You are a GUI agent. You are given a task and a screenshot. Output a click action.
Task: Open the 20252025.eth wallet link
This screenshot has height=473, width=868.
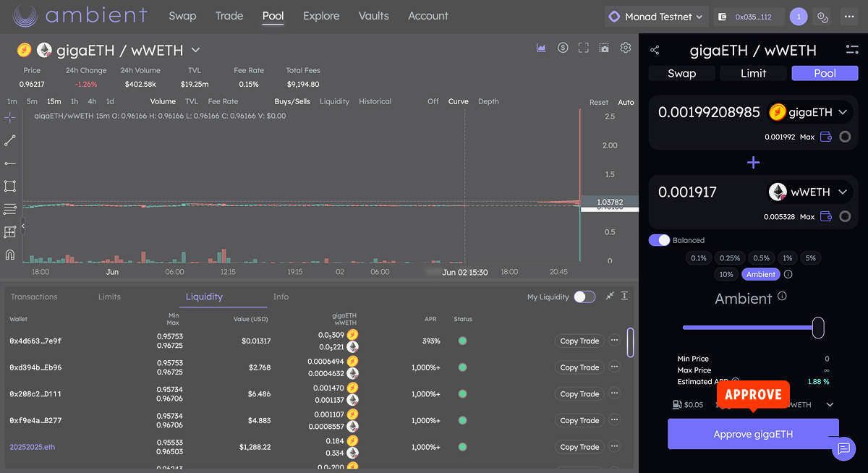click(x=32, y=447)
